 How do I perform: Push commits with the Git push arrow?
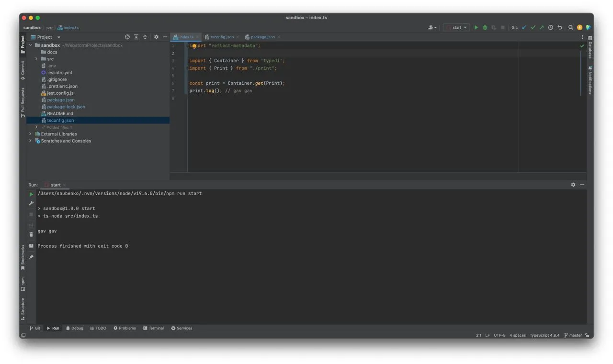coord(542,28)
